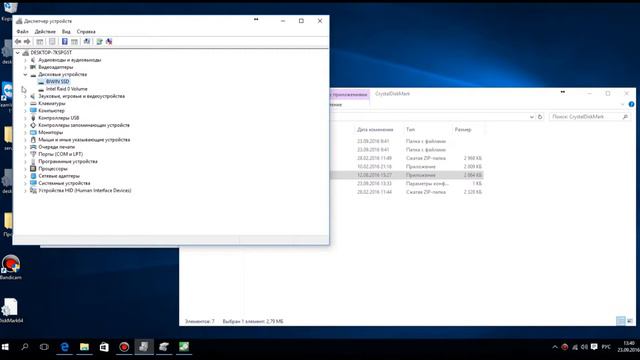The height and width of the screenshot is (360, 640).
Task: Collapse the DESKTOP root node
Action: coord(18,53)
